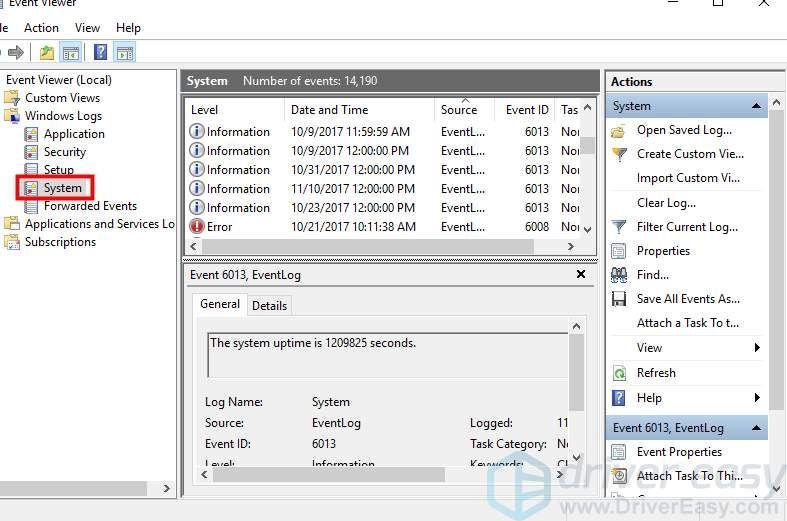Click event list vertical scrollbar up arrow
787x521 pixels.
click(x=588, y=107)
